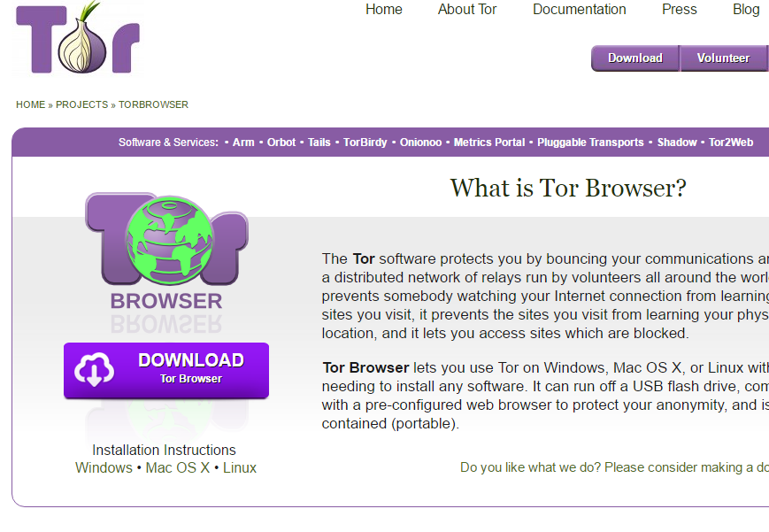This screenshot has width=769, height=532.
Task: Open the Pluggable Transports link
Action: tap(590, 143)
